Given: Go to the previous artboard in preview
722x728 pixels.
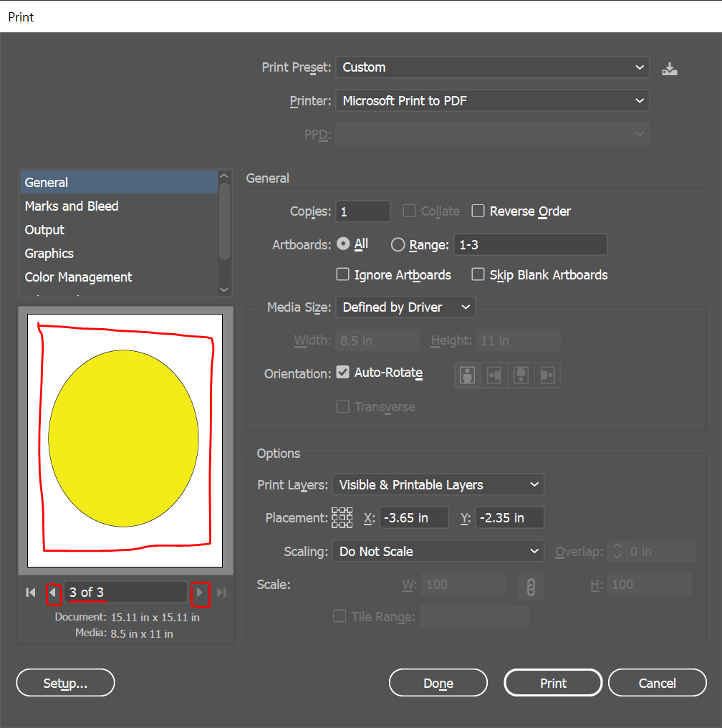Looking at the screenshot, I should pyautogui.click(x=52, y=593).
